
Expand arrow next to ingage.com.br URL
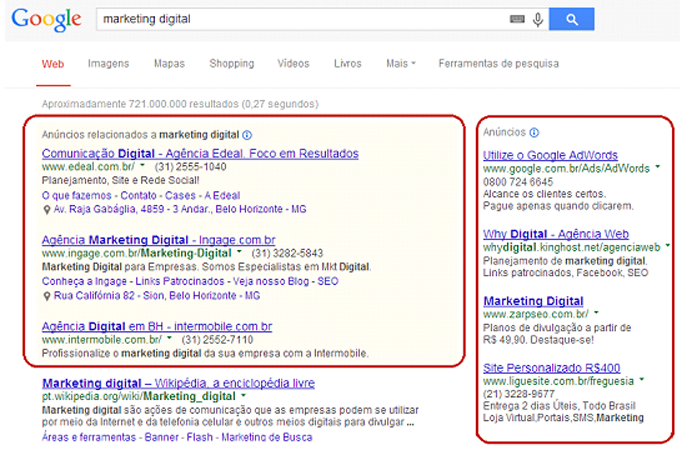point(239,252)
